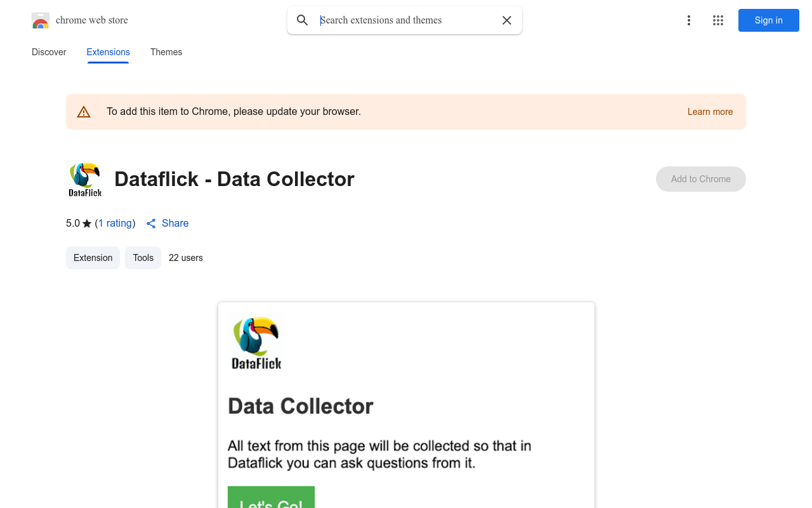812x508 pixels.
Task: View the 1 rating details link
Action: coord(115,223)
